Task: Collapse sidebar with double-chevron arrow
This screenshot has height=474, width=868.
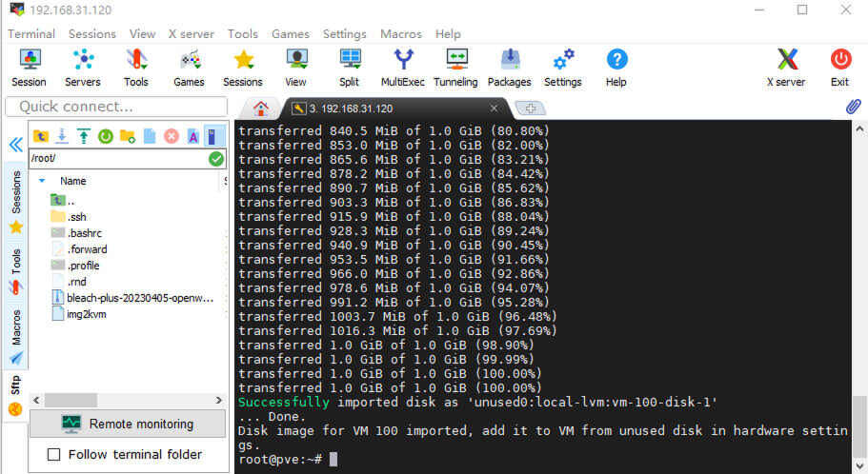Action: tap(15, 145)
